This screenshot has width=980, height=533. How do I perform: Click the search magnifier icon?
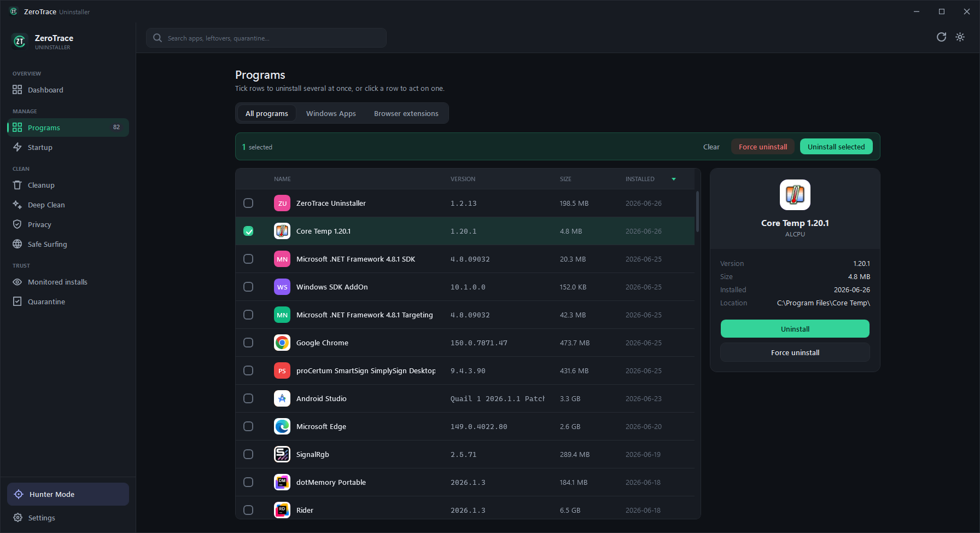[157, 38]
